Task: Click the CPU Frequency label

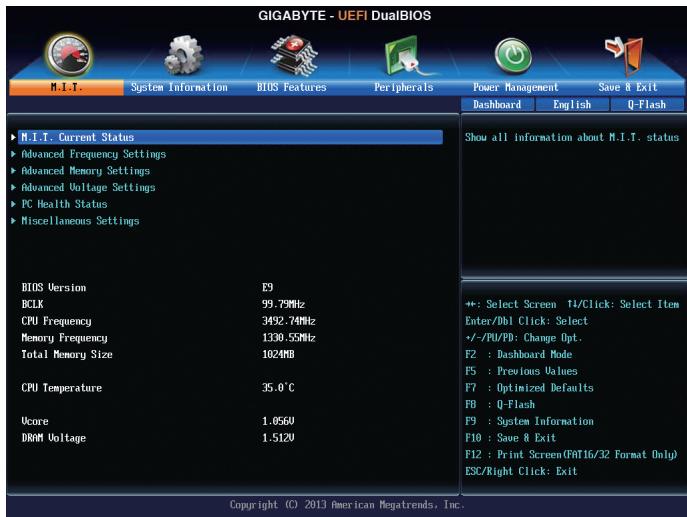Action: [x=57, y=321]
